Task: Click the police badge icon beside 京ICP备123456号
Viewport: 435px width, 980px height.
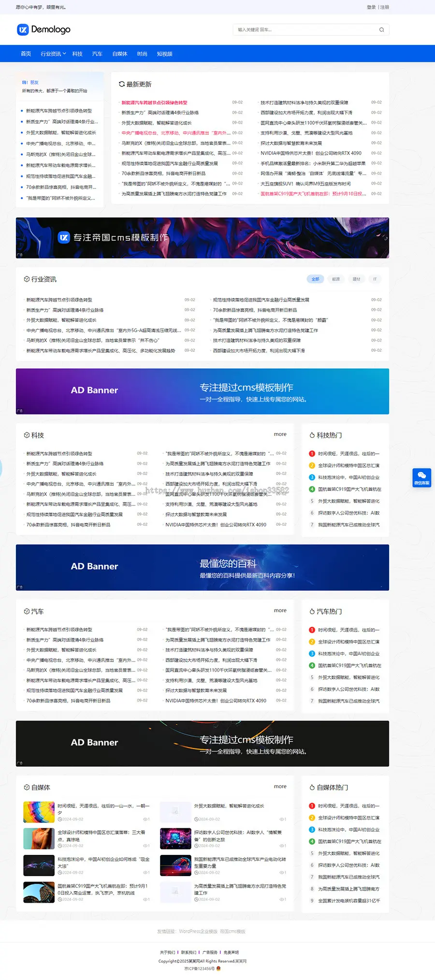Action: (x=218, y=968)
